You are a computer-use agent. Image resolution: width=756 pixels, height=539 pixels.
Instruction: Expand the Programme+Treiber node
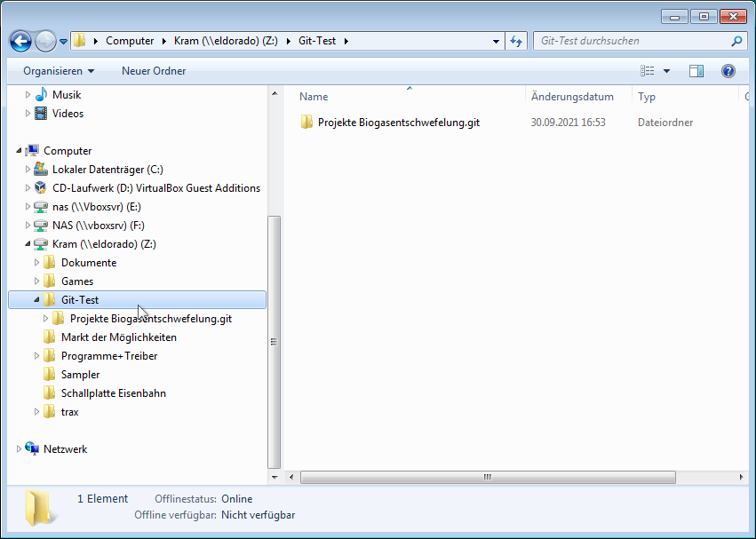(x=36, y=356)
